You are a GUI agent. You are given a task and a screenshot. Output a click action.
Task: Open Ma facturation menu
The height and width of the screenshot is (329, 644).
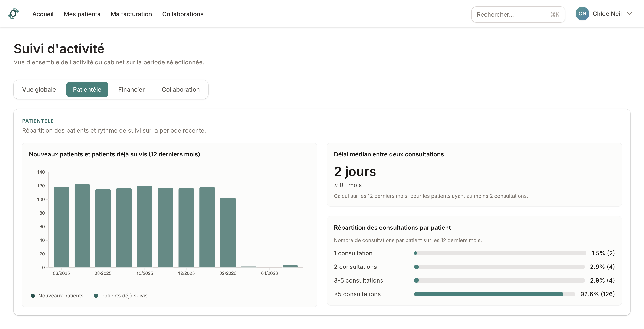coord(131,14)
